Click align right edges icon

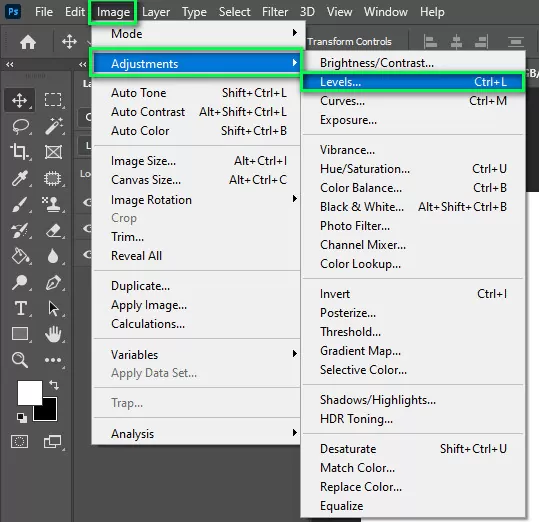(481, 42)
